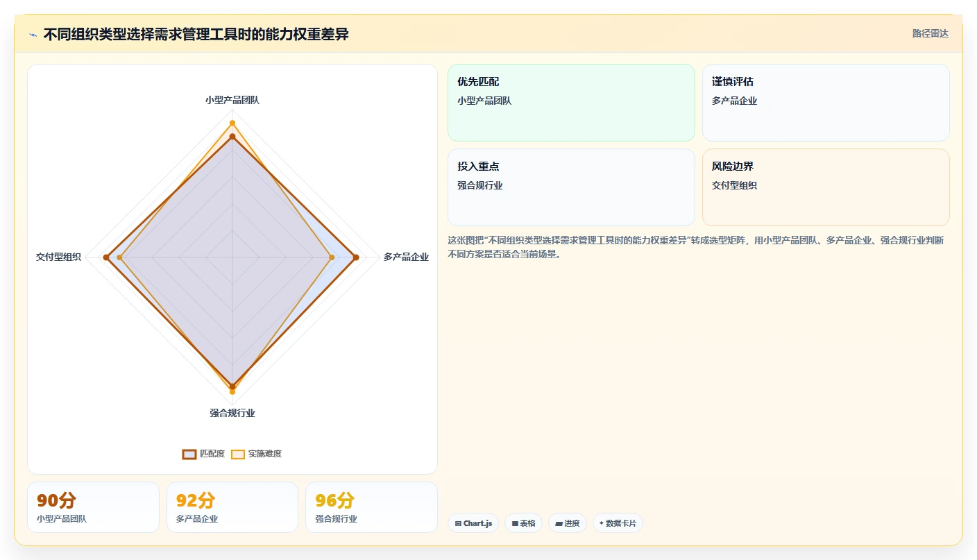Click 强合规行业 text in 投入重点 card
The image size is (977, 560).
(479, 185)
